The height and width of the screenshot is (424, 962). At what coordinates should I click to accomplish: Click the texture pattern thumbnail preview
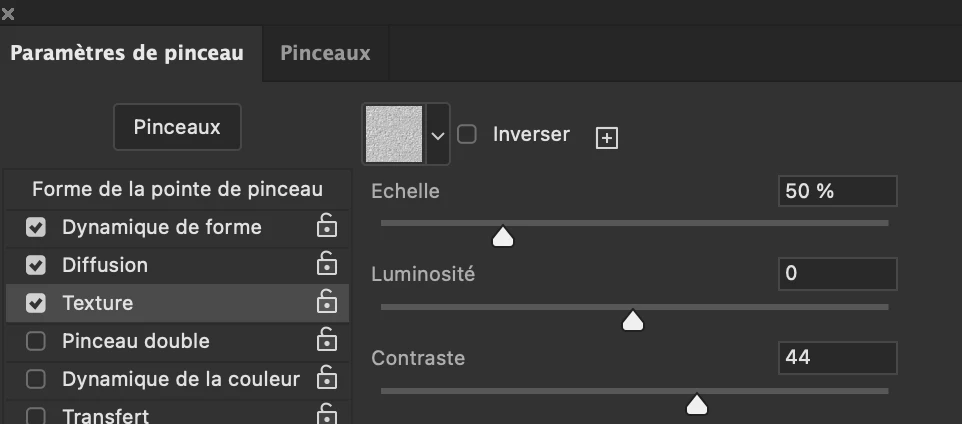pos(393,134)
